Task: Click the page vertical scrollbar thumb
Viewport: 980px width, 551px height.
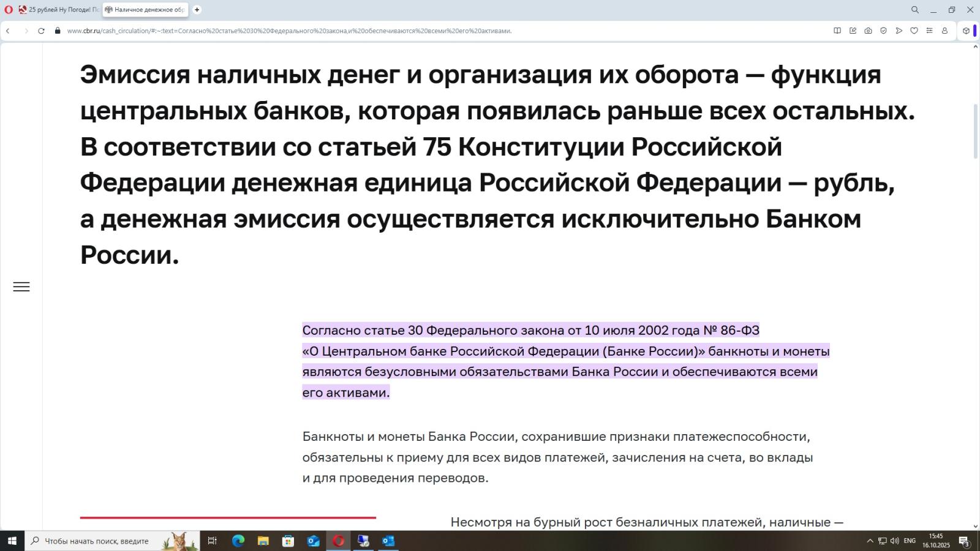Action: click(x=976, y=132)
